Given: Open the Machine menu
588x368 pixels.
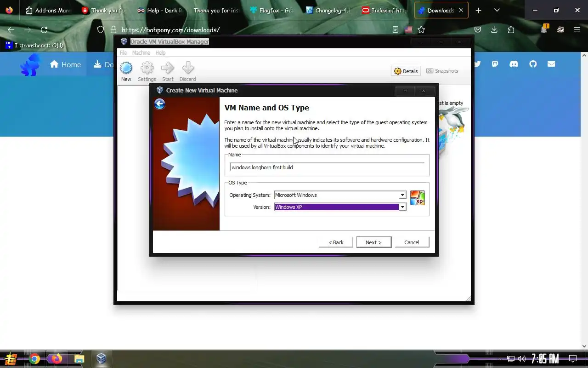Looking at the screenshot, I should click(x=141, y=53).
